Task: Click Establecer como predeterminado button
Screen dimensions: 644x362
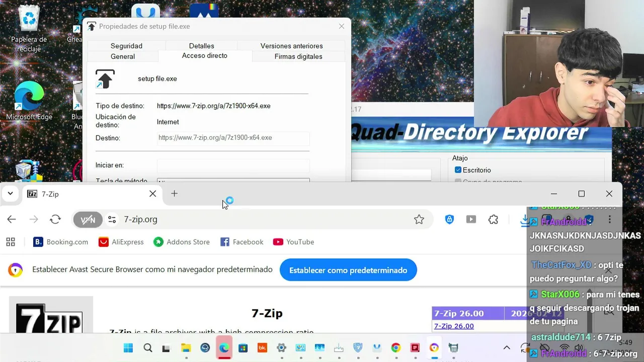Action: coord(348,270)
